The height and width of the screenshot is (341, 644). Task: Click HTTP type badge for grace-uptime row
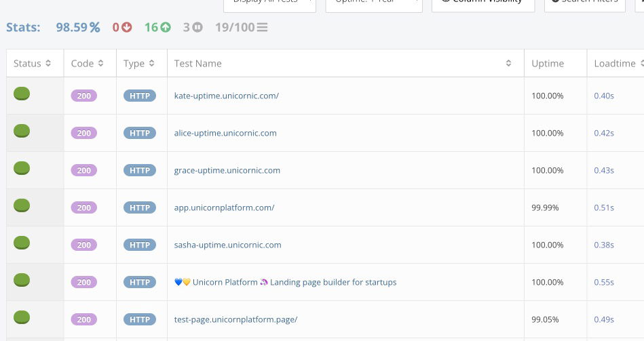pos(140,171)
